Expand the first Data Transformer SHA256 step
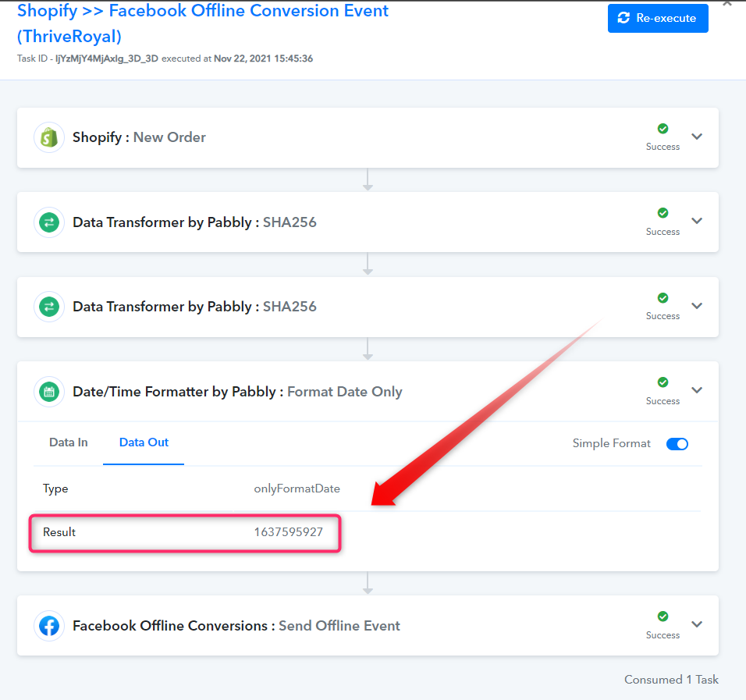This screenshot has height=700, width=746. 697,221
